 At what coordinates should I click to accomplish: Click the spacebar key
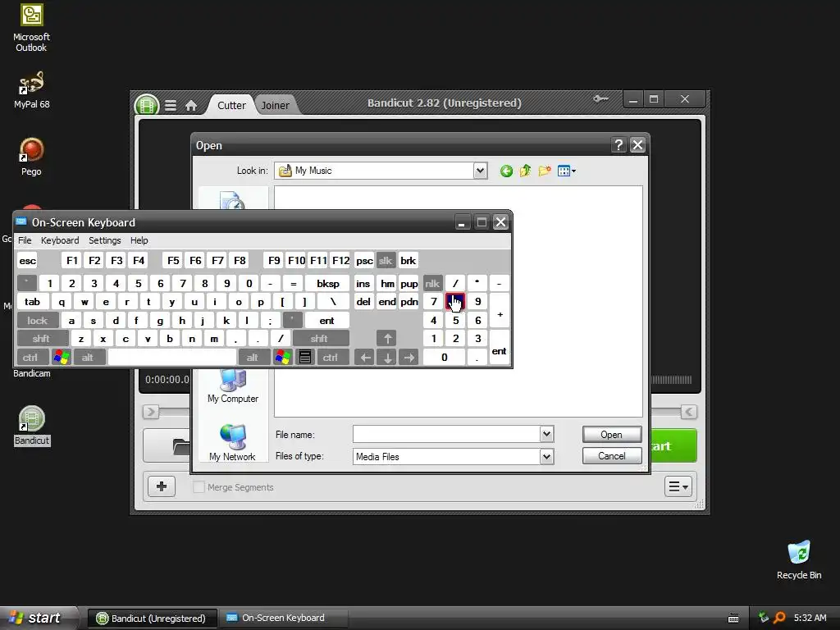point(172,358)
